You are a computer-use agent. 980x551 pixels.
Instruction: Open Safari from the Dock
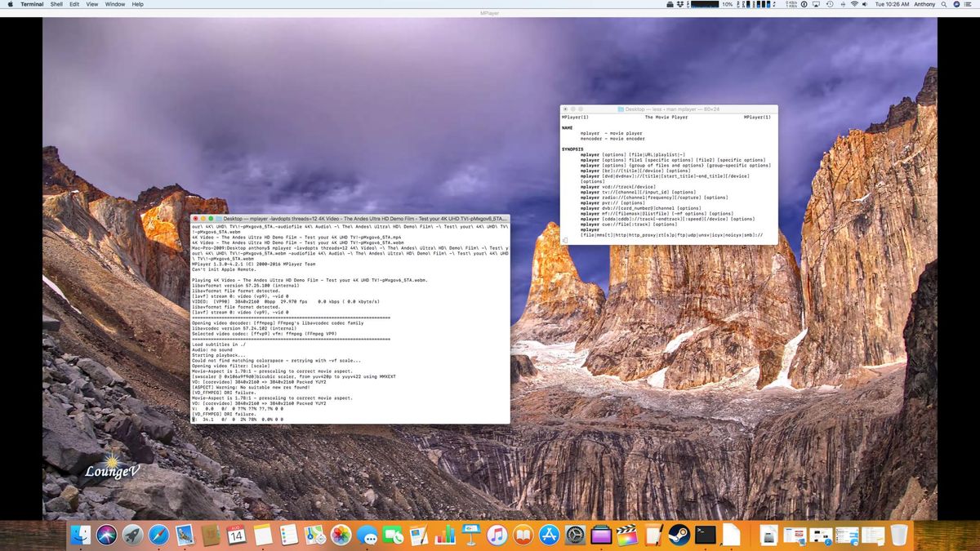click(x=158, y=536)
